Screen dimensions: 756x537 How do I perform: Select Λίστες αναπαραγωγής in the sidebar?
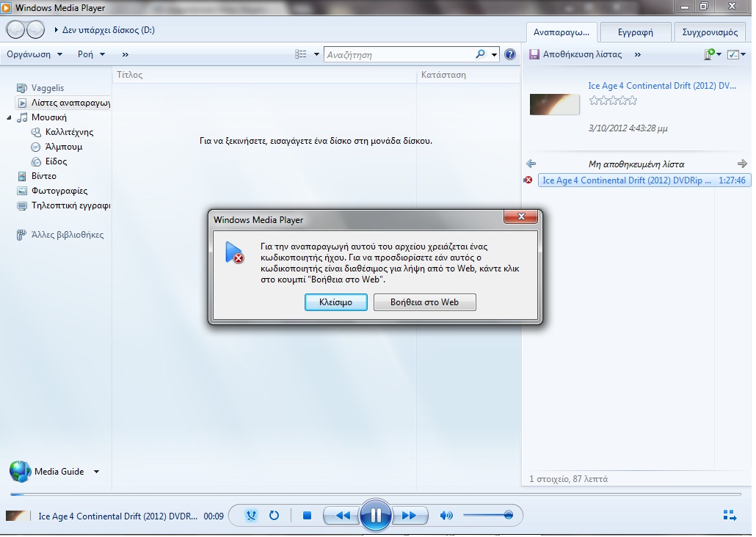63,103
